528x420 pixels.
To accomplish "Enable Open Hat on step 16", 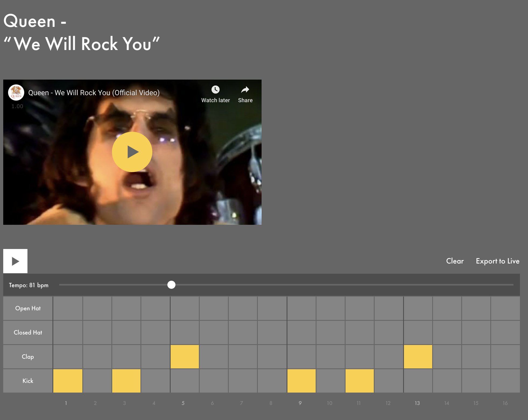I will click(x=505, y=308).
